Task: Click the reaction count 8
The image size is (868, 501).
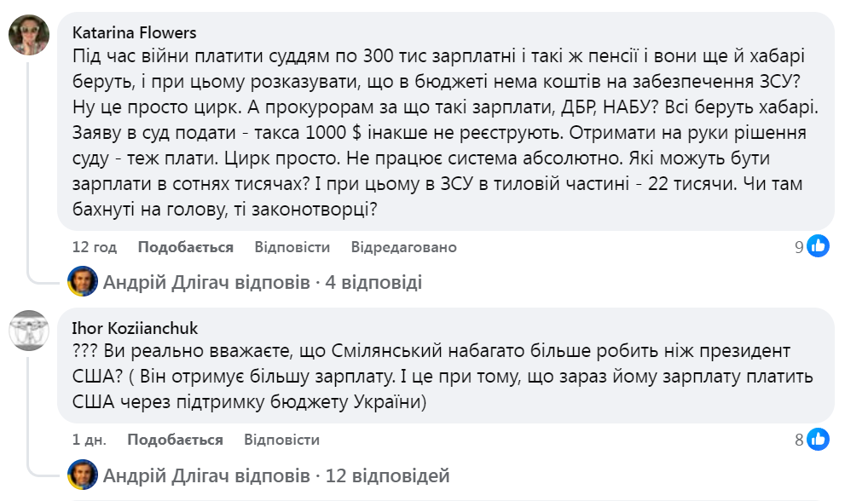Action: tap(799, 440)
